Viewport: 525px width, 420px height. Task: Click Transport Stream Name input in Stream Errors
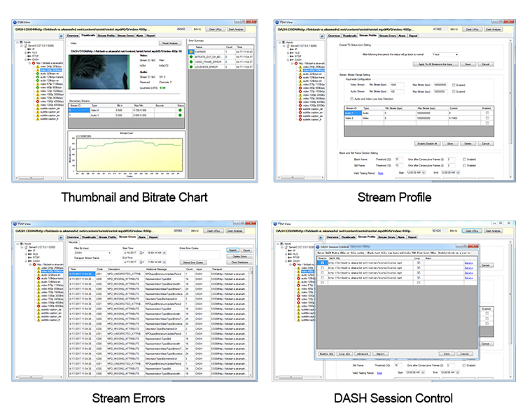(92, 262)
